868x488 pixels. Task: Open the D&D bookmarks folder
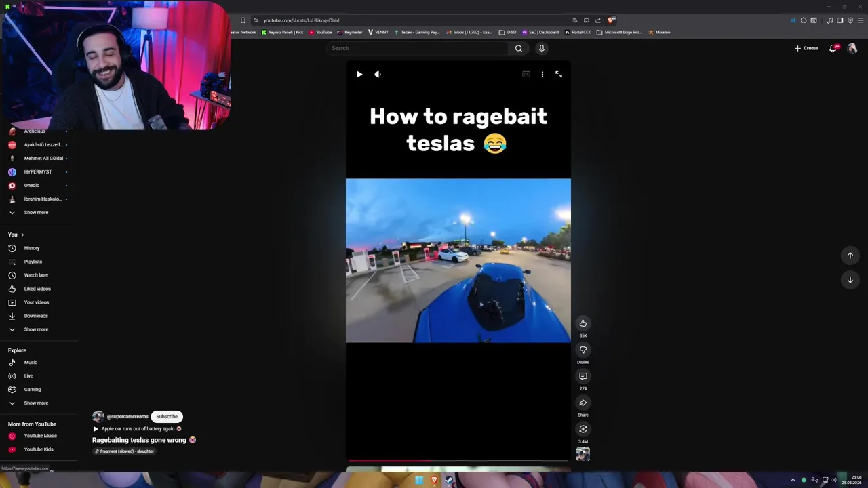click(x=507, y=32)
